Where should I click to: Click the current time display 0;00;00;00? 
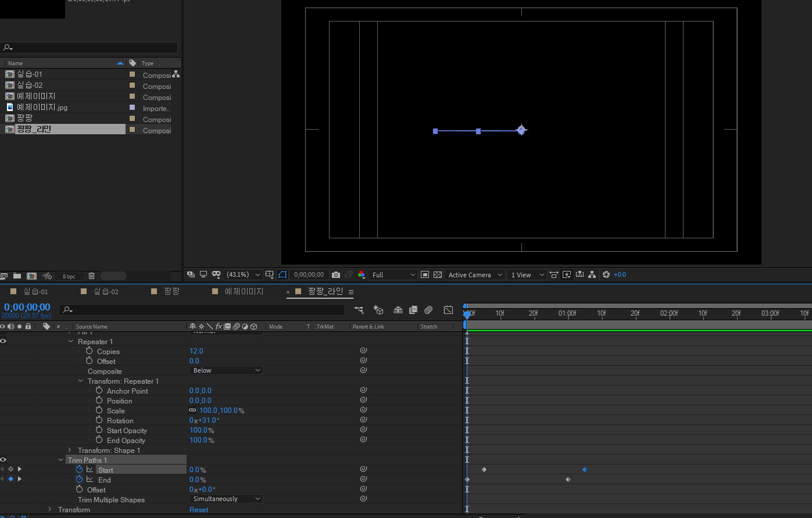(x=27, y=307)
